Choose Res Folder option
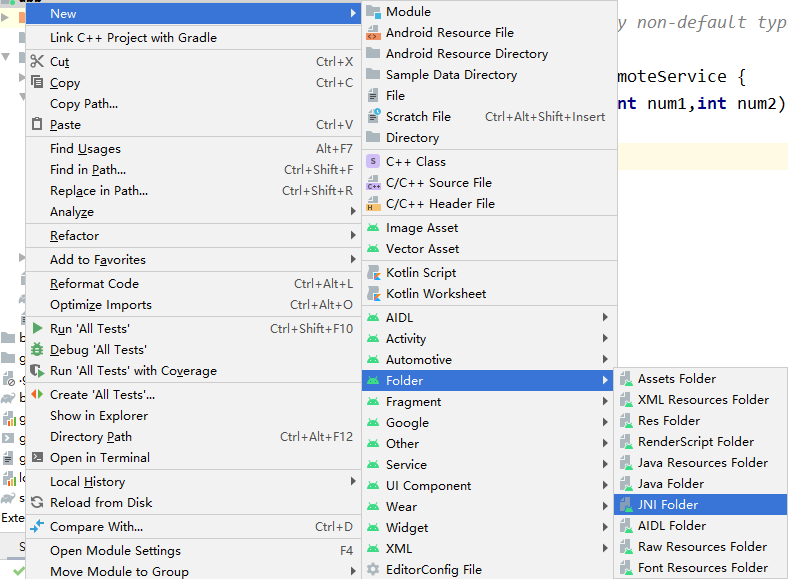788x579 pixels. click(x=701, y=421)
